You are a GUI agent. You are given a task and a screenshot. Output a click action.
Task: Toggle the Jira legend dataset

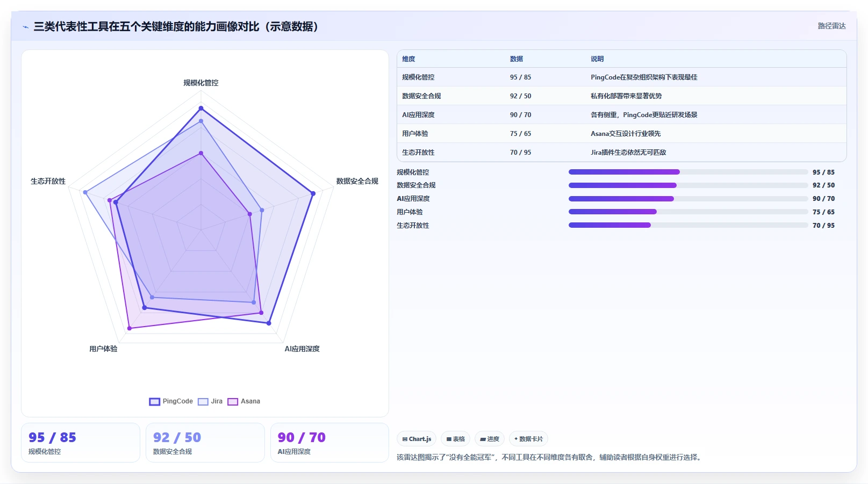coord(210,401)
